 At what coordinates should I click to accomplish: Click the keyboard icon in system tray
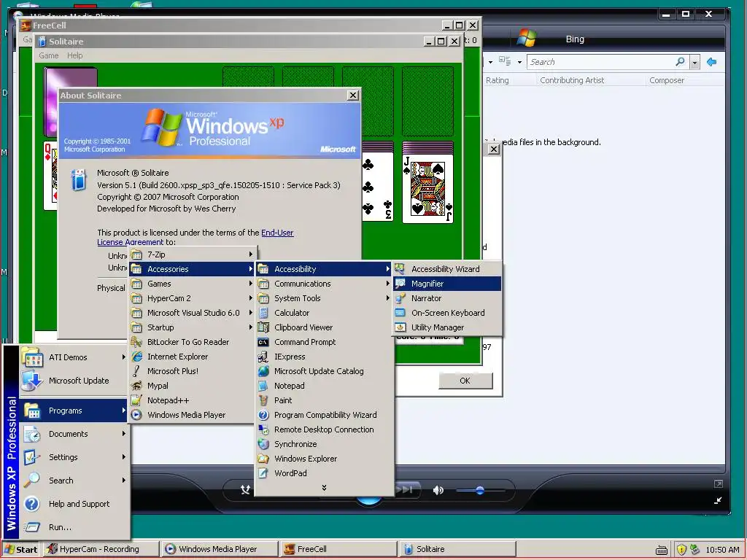pyautogui.click(x=662, y=550)
